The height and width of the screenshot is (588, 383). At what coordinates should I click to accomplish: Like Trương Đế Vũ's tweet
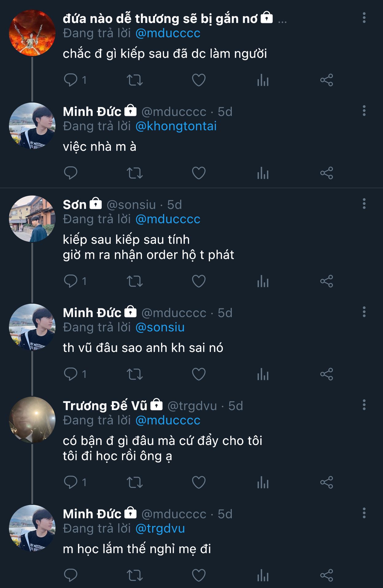click(199, 482)
